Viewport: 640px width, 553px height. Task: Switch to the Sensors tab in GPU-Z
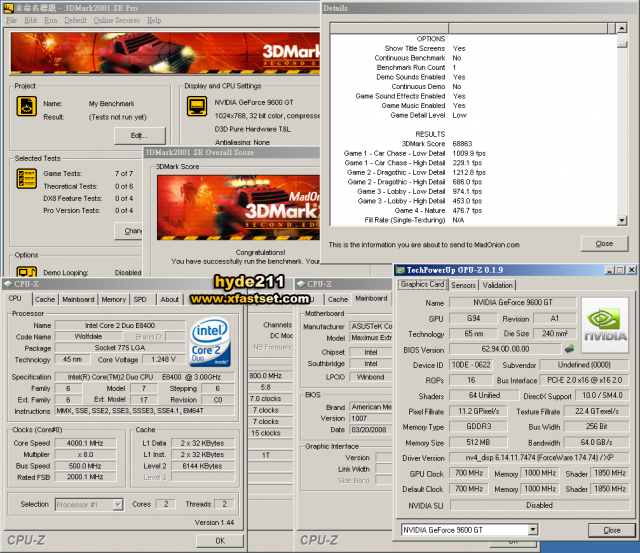(463, 285)
